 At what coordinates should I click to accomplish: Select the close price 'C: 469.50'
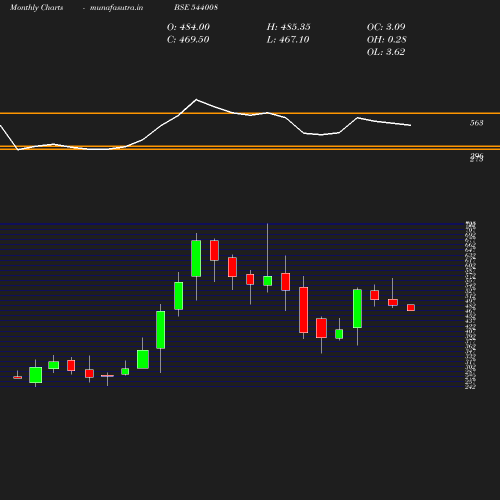coord(188,40)
